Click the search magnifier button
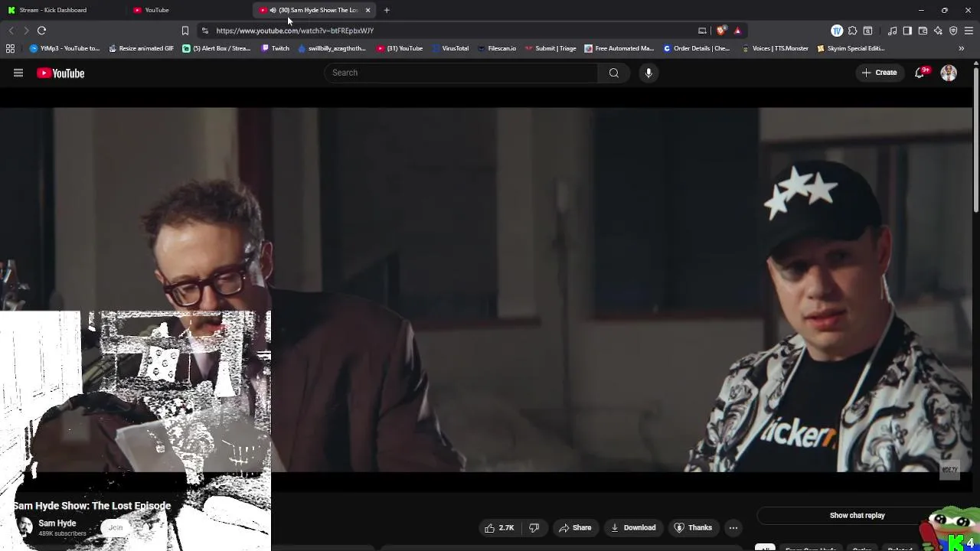980x551 pixels. click(614, 73)
